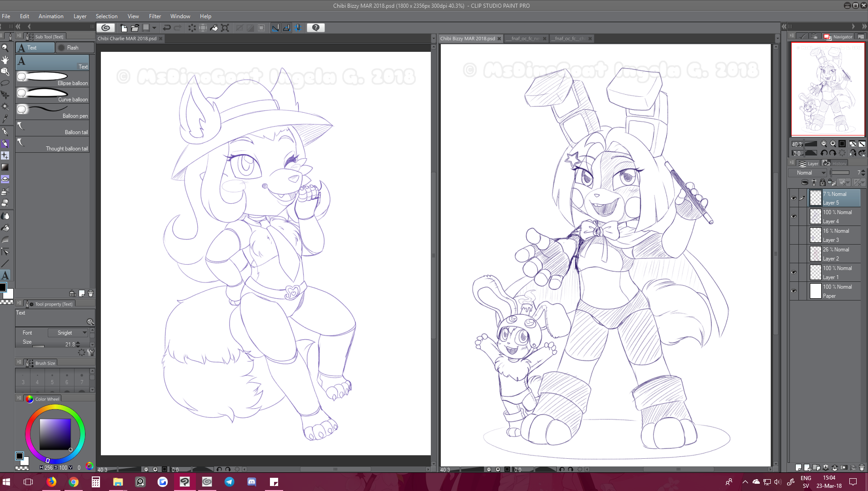This screenshot has height=491, width=868.
Task: Switch to Chibi Bizzy MAR 2018.psd tab
Action: coord(467,39)
